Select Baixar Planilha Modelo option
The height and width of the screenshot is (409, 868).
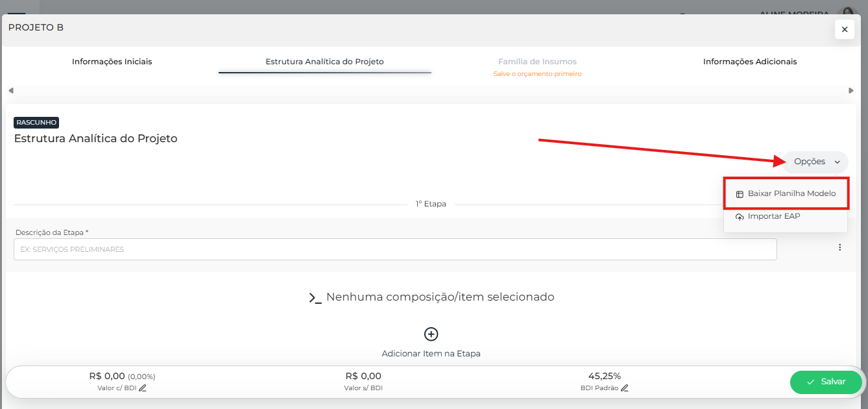pyautogui.click(x=791, y=193)
